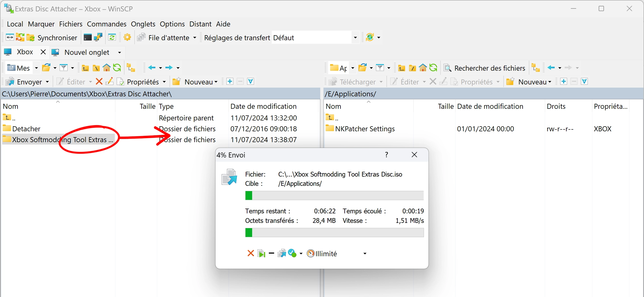Open the Aide menu
This screenshot has height=297, width=644.
point(223,24)
